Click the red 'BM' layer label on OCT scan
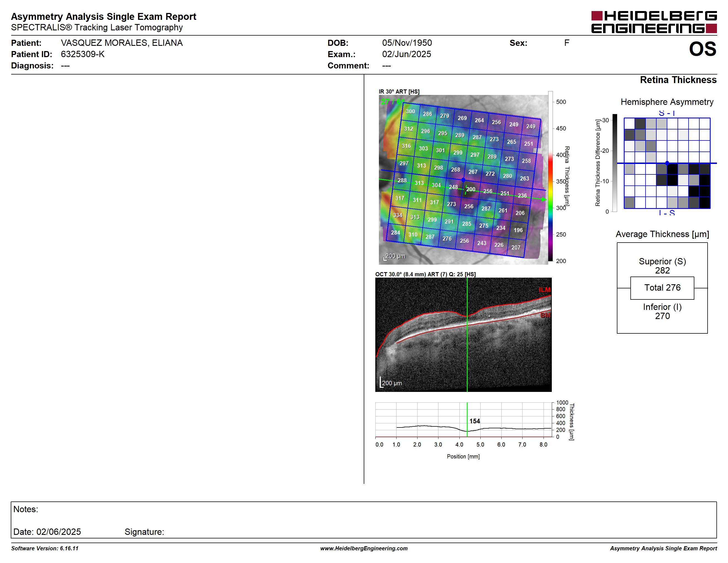This screenshot has width=728, height=563. [x=545, y=315]
